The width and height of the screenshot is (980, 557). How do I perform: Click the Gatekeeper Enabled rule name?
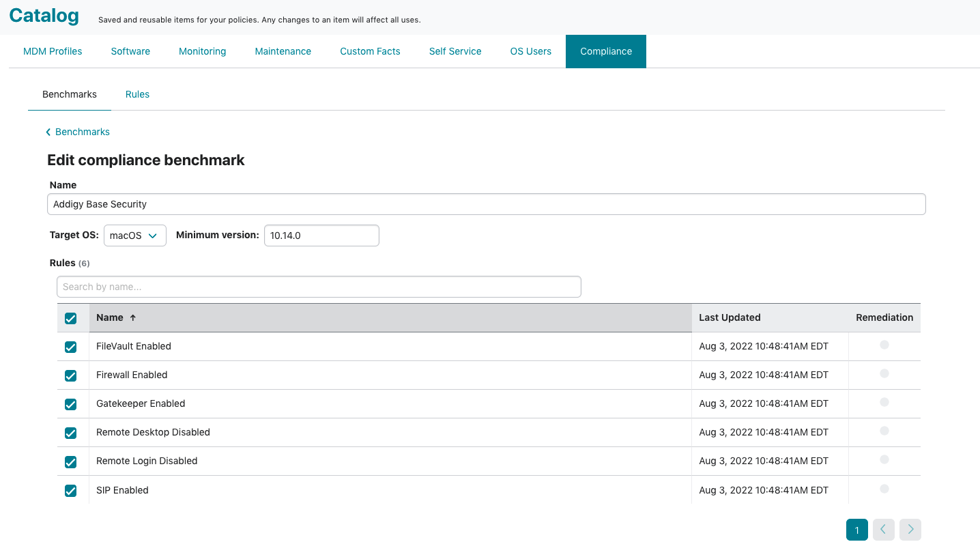141,403
